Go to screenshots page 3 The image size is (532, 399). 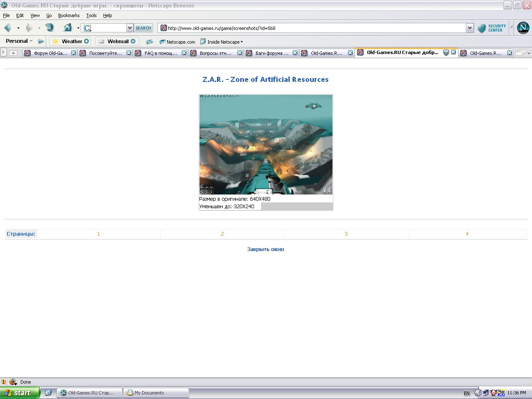click(x=346, y=234)
